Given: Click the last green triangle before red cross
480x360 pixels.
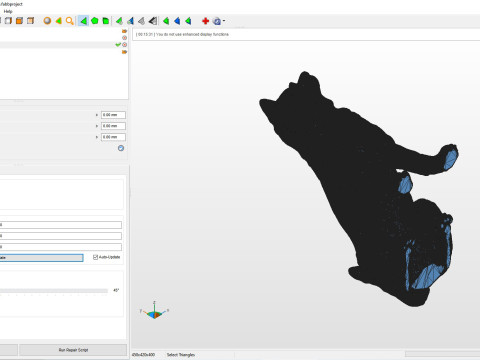Looking at the screenshot, I should (188, 21).
